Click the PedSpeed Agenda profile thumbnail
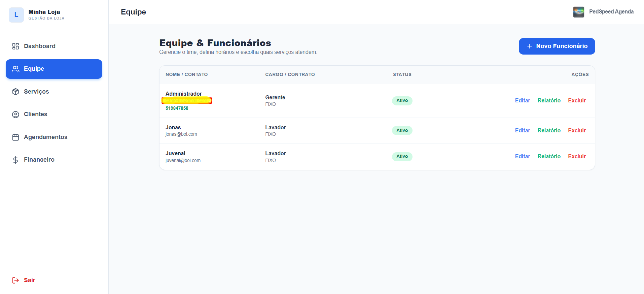This screenshot has height=294, width=644. 578,12
